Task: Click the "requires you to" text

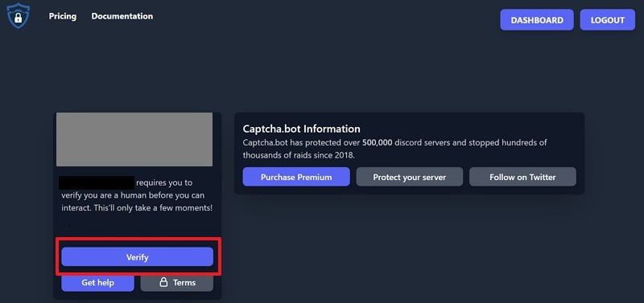Action: click(164, 182)
